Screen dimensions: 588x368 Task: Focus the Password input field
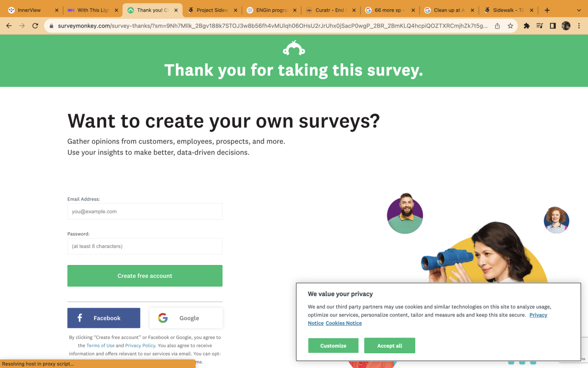coord(145,246)
